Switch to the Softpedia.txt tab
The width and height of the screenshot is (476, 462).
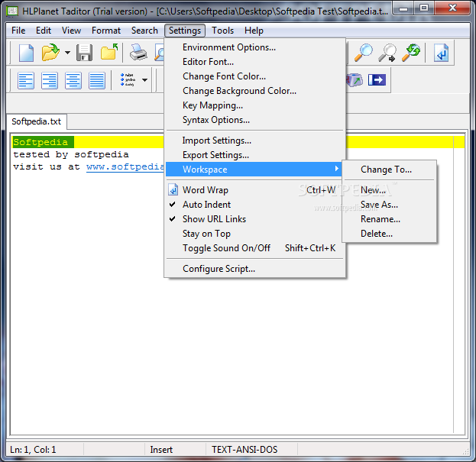pos(37,121)
